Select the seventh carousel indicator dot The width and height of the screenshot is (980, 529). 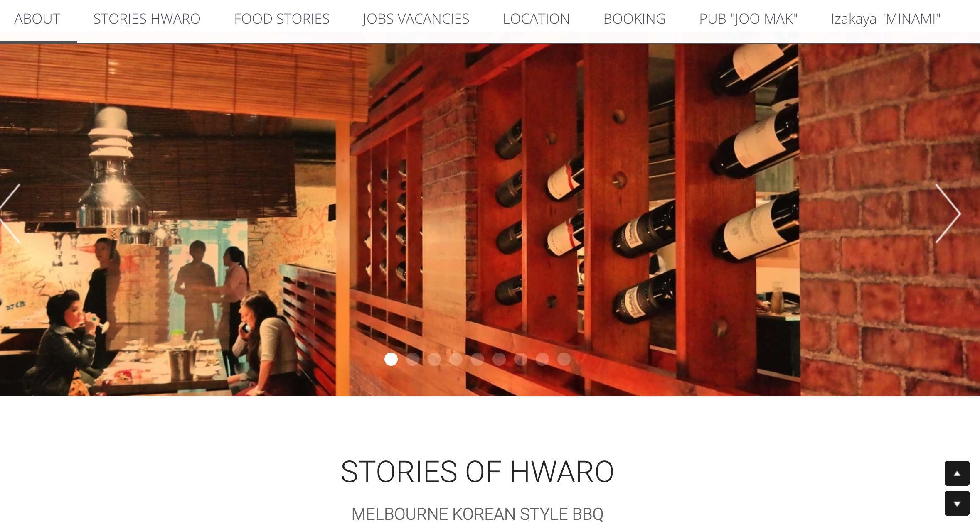(x=521, y=359)
